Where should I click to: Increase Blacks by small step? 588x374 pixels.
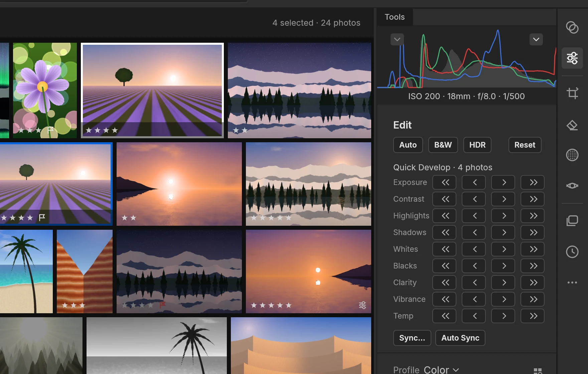(503, 266)
